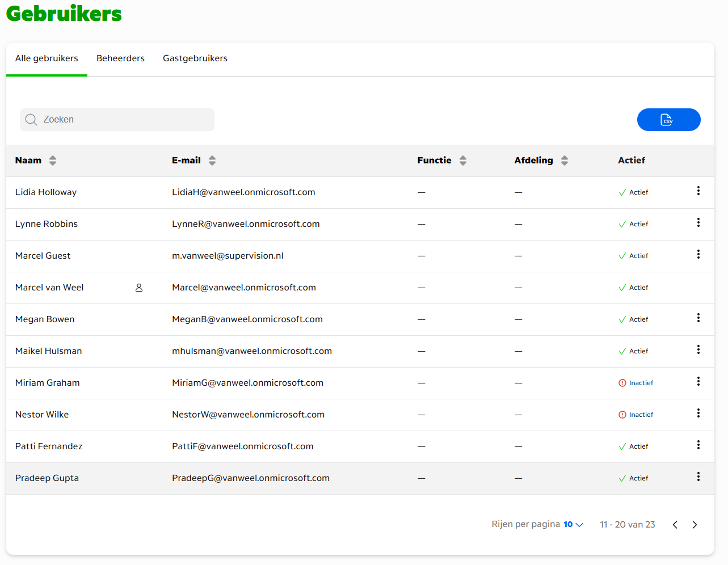Select the Alle gebruikers tab
This screenshot has height=565, width=728.
coord(47,58)
